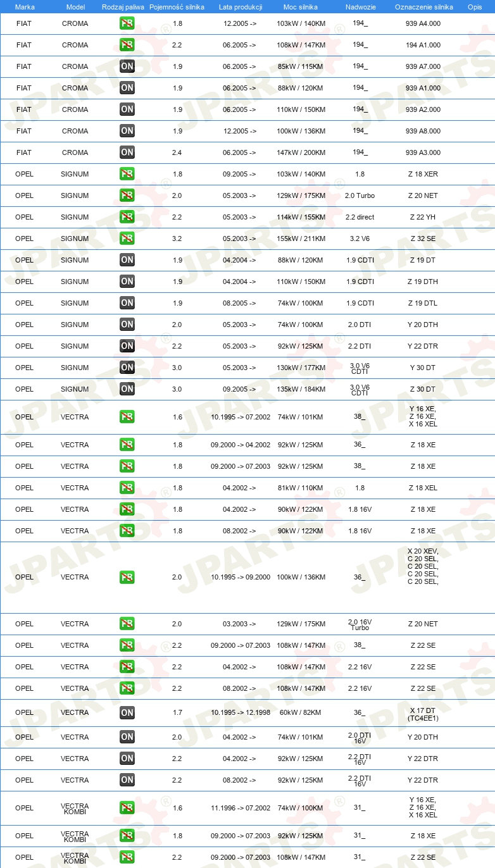Click the Nadwozie column header
This screenshot has height=868, width=495.
[x=360, y=6]
